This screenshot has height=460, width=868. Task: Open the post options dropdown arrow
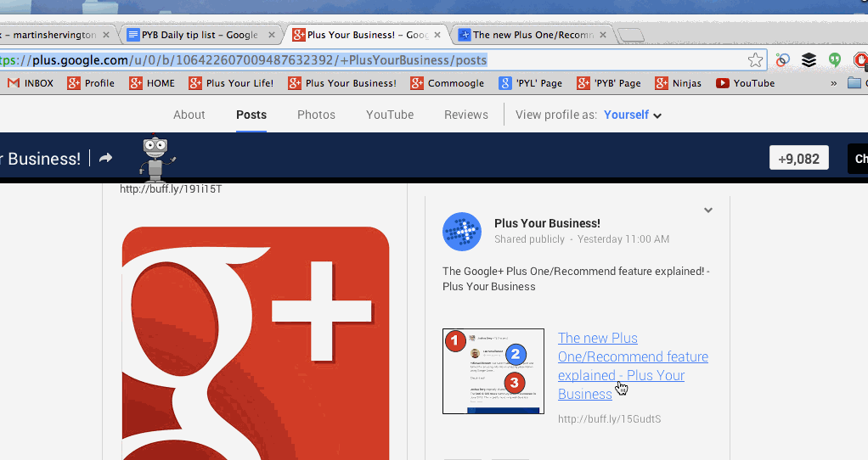pos(708,210)
